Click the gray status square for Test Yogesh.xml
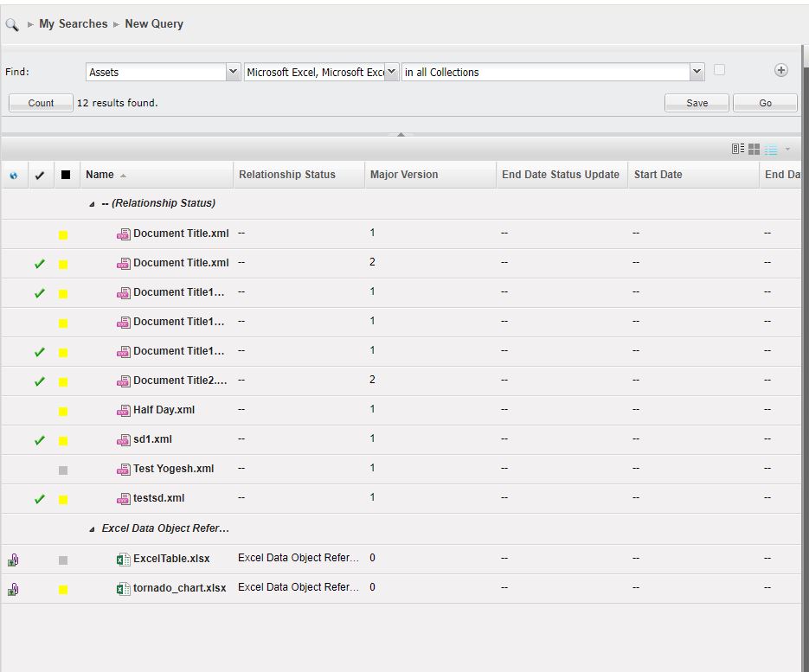This screenshot has height=672, width=809. click(63, 470)
